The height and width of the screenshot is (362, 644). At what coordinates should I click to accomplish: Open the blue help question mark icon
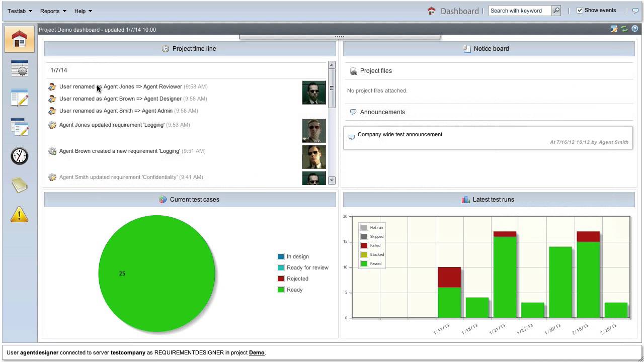tap(635, 29)
